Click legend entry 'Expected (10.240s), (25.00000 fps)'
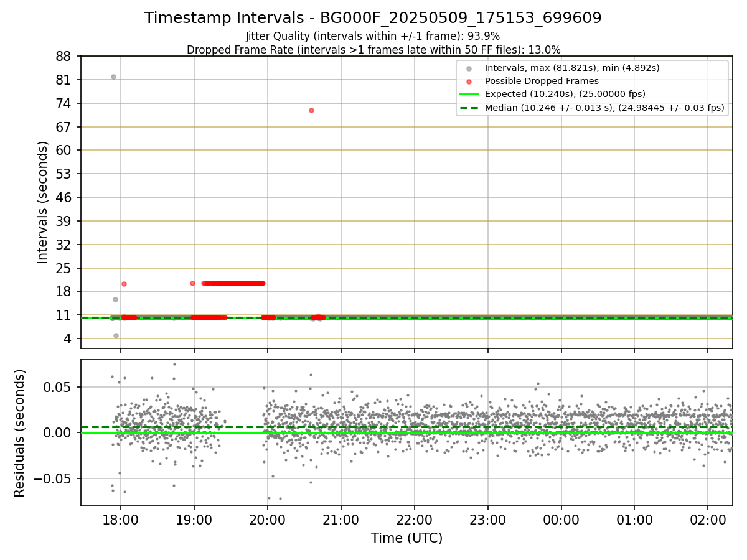 tap(565, 95)
